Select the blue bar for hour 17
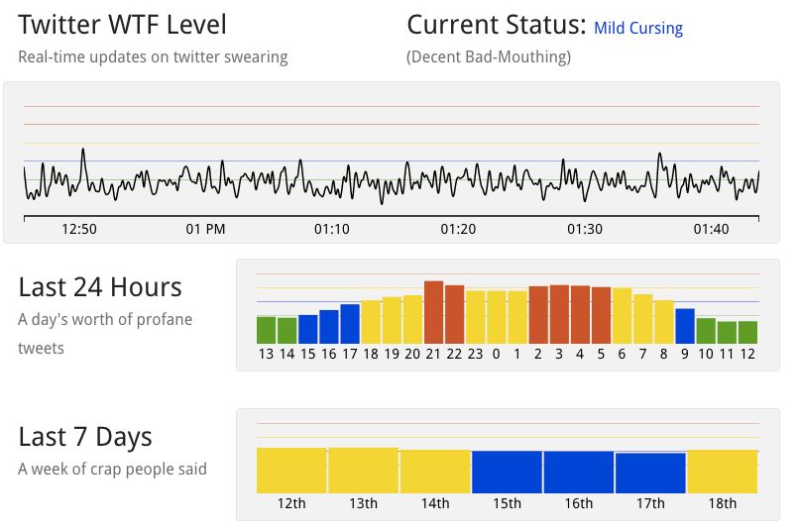This screenshot has width=799, height=532. pyautogui.click(x=350, y=324)
